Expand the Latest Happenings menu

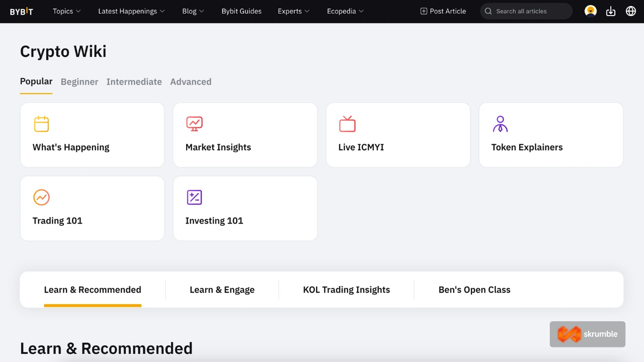tap(131, 11)
